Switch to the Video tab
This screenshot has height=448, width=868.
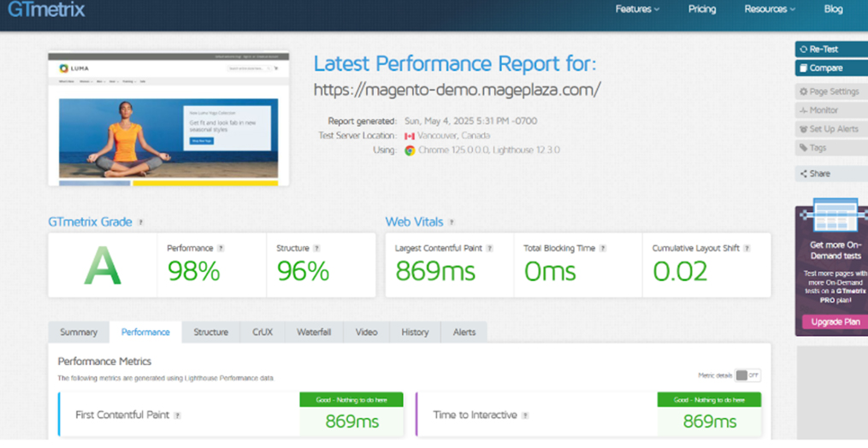click(x=367, y=333)
